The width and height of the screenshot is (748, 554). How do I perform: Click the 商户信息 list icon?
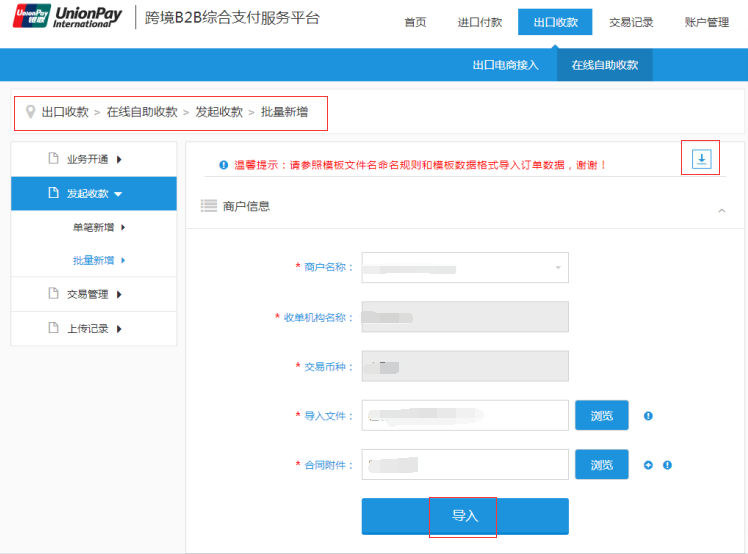(x=209, y=206)
